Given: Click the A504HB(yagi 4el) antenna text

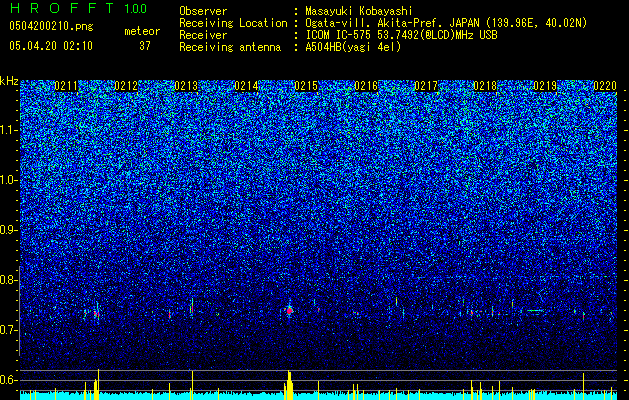Looking at the screenshot, I should (353, 47).
